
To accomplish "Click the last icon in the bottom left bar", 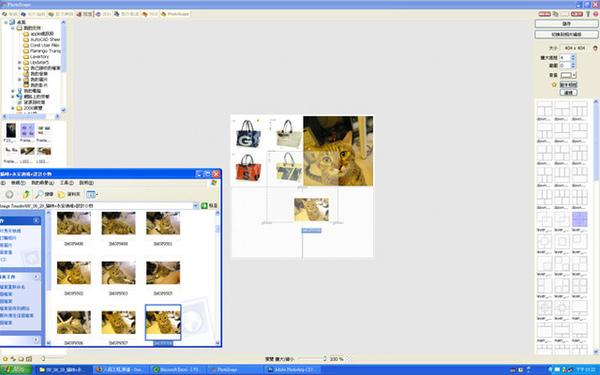I will pyautogui.click(x=29, y=359).
